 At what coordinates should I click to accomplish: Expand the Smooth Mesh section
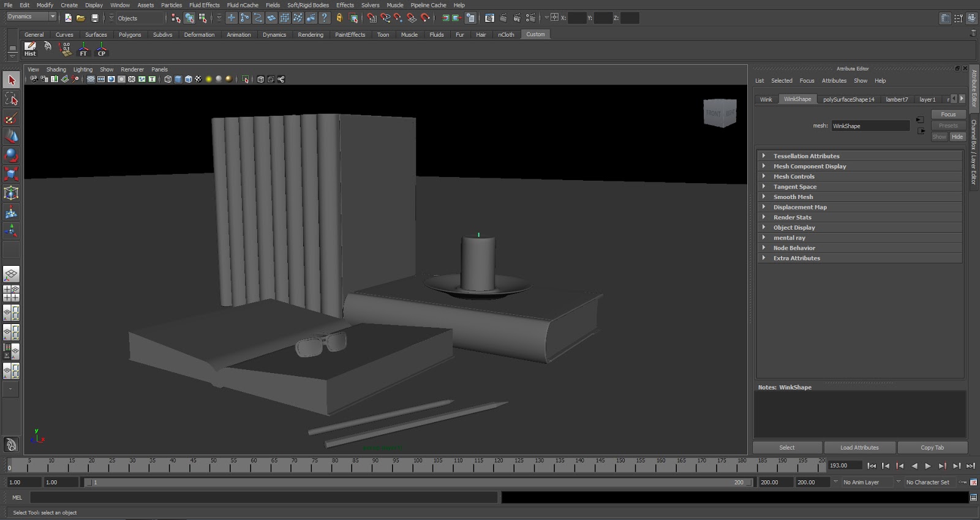[860, 197]
